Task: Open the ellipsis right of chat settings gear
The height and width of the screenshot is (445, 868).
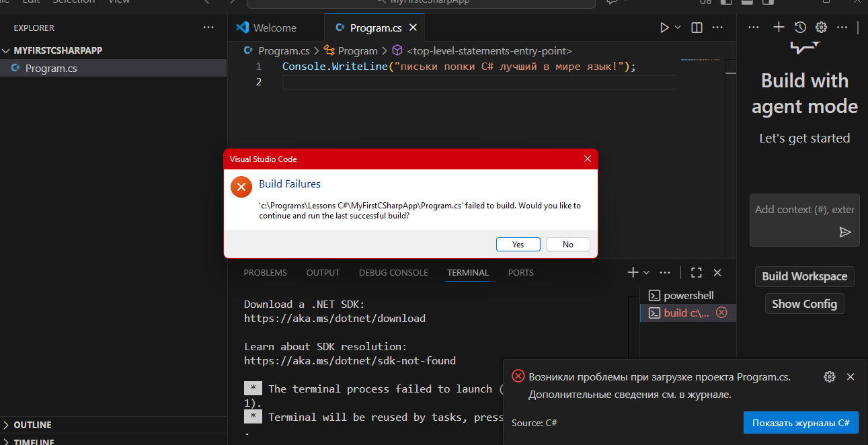Action: point(842,28)
